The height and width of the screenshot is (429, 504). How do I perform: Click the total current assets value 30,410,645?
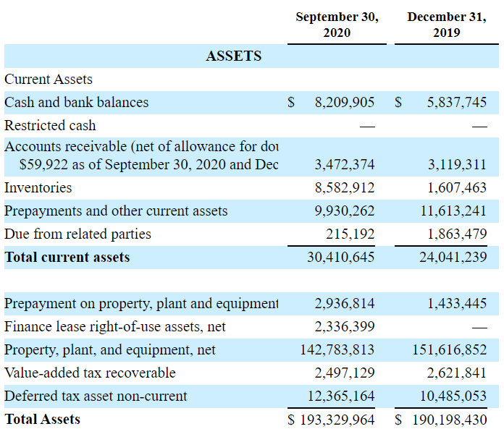pos(341,258)
